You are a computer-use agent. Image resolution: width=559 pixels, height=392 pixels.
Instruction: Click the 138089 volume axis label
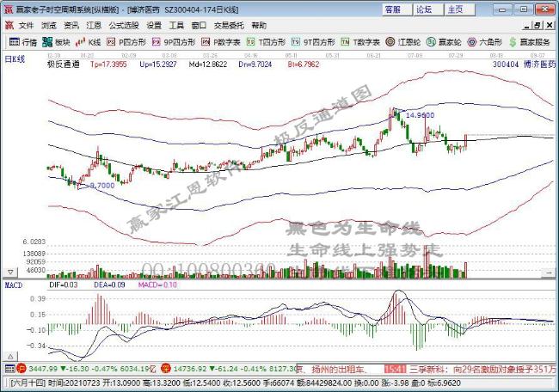[x=34, y=254]
